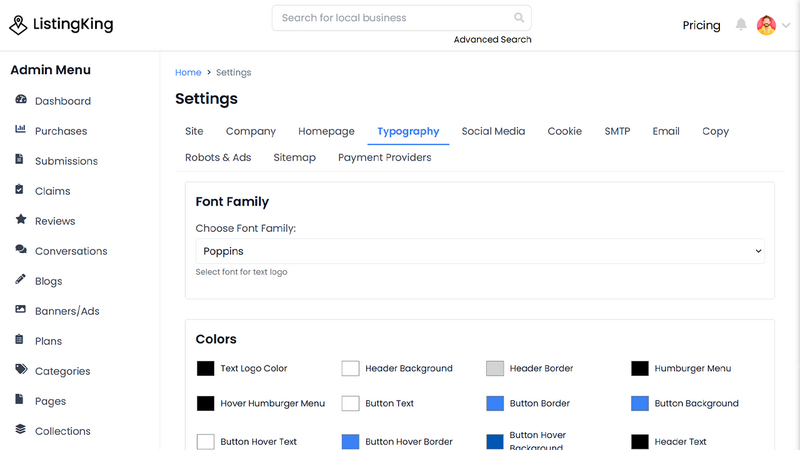Image resolution: width=800 pixels, height=450 pixels.
Task: Go to Dashboard in Admin Menu
Action: pyautogui.click(x=63, y=101)
